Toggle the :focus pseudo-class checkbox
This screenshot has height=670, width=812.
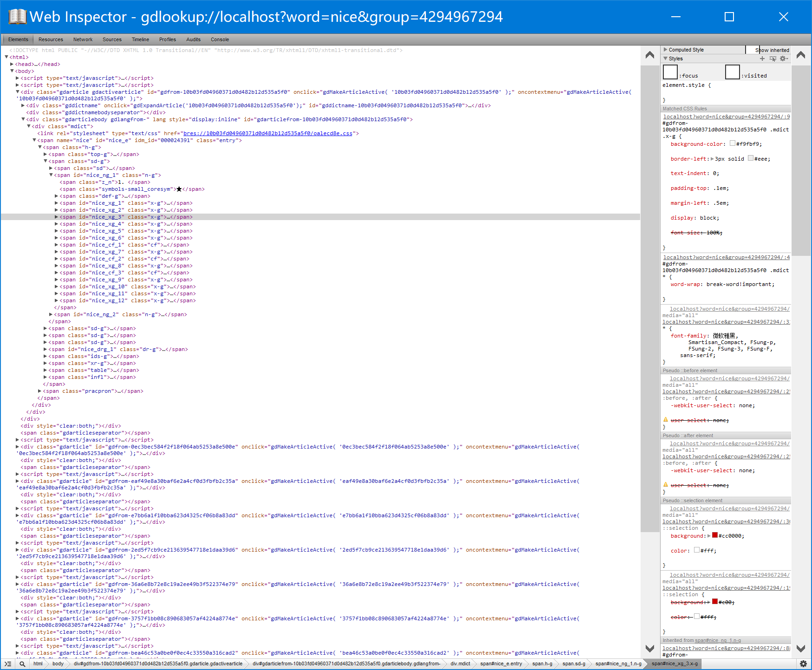point(670,72)
